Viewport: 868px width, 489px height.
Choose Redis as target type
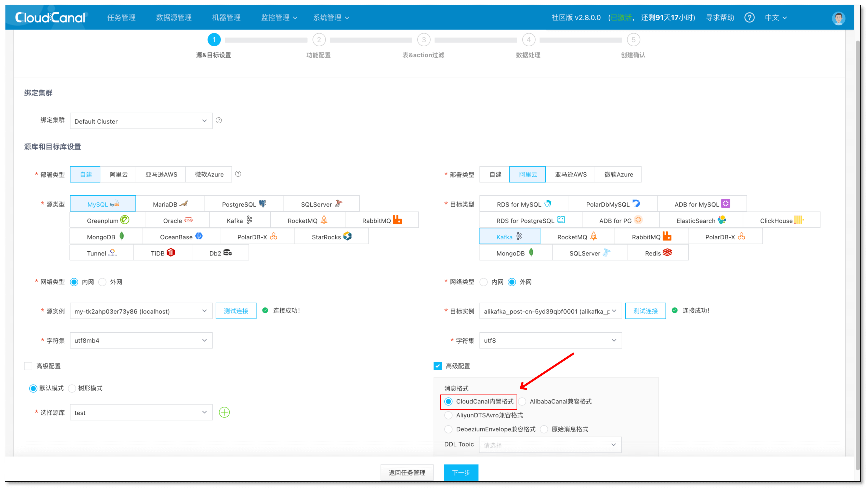click(658, 253)
